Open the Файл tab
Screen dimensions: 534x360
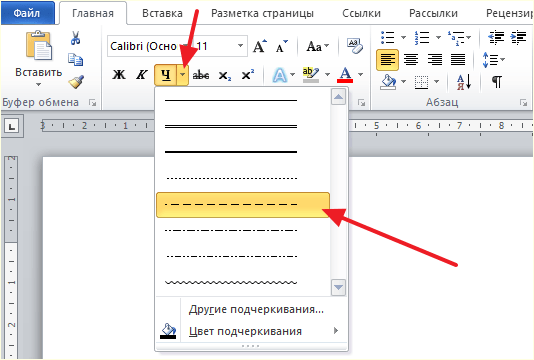tap(27, 13)
